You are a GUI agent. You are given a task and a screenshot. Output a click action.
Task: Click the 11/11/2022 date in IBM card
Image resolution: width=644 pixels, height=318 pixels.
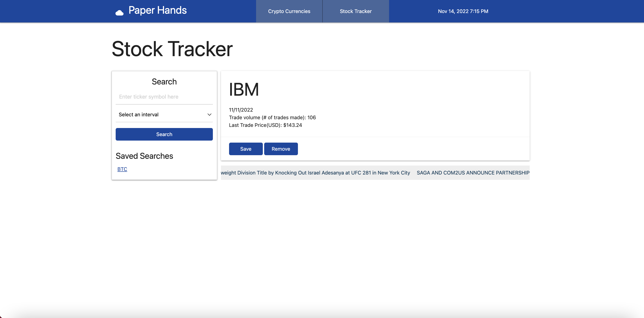(241, 110)
